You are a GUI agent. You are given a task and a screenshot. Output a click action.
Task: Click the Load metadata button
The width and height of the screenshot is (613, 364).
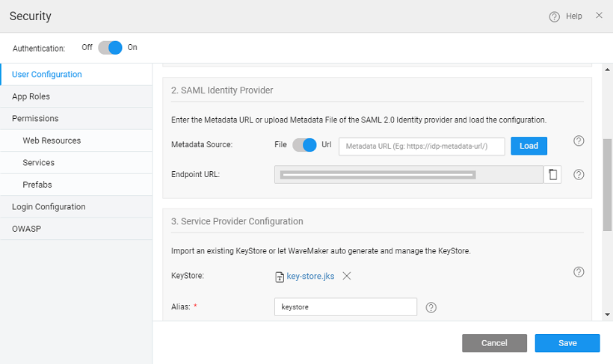(x=529, y=146)
